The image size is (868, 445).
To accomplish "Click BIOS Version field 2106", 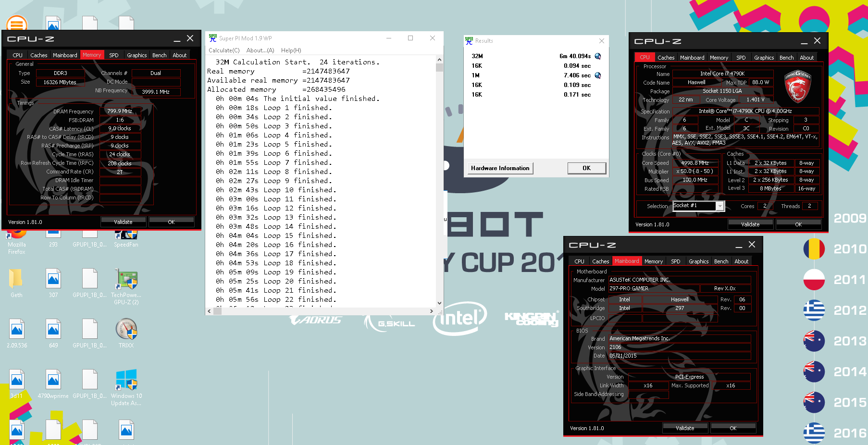I will tap(680, 347).
